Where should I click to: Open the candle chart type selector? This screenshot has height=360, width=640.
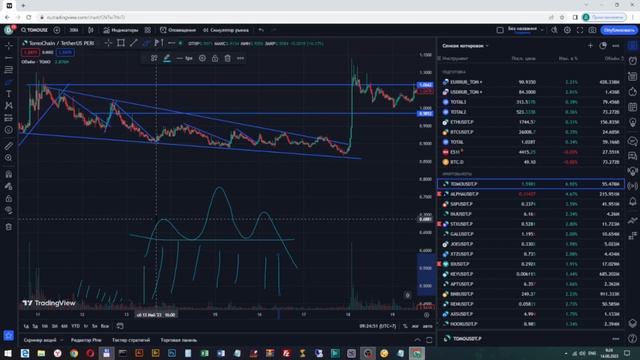tap(91, 30)
